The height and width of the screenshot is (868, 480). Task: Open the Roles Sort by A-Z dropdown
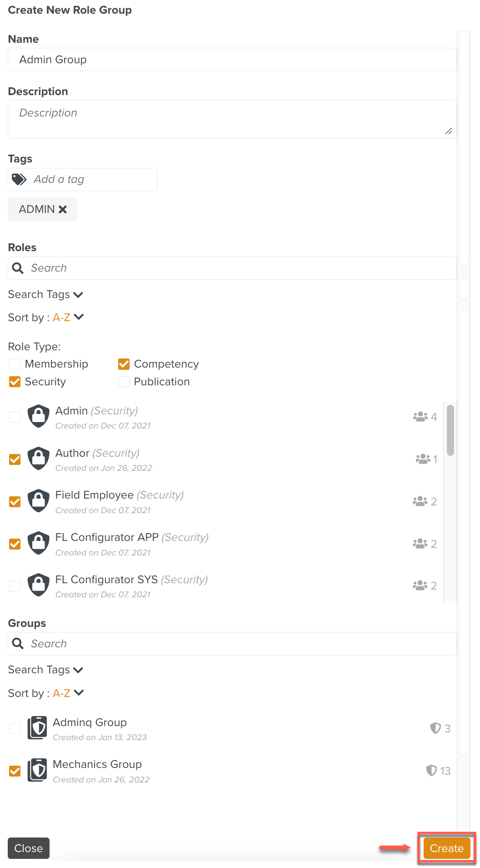[x=68, y=318]
